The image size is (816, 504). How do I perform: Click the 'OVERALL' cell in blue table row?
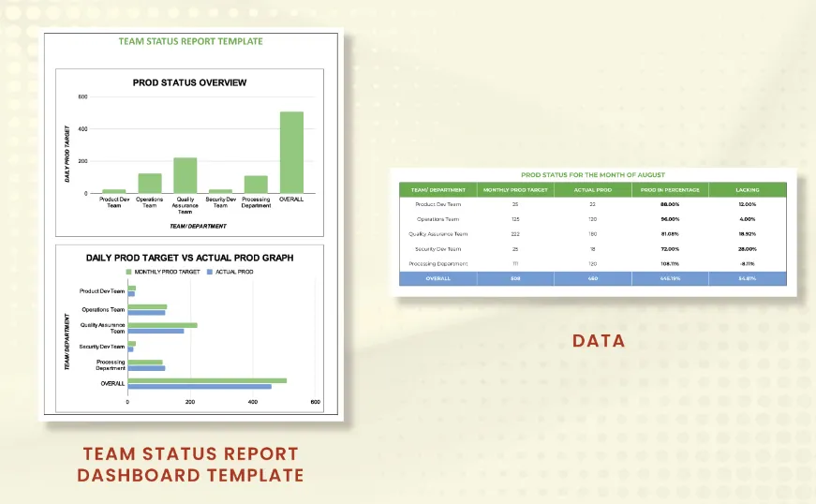[438, 279]
